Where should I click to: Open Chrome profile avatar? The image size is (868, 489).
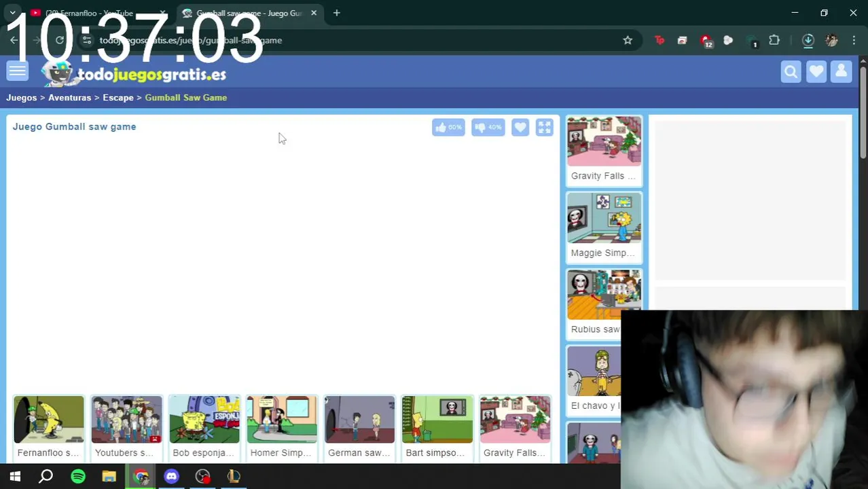pyautogui.click(x=831, y=40)
